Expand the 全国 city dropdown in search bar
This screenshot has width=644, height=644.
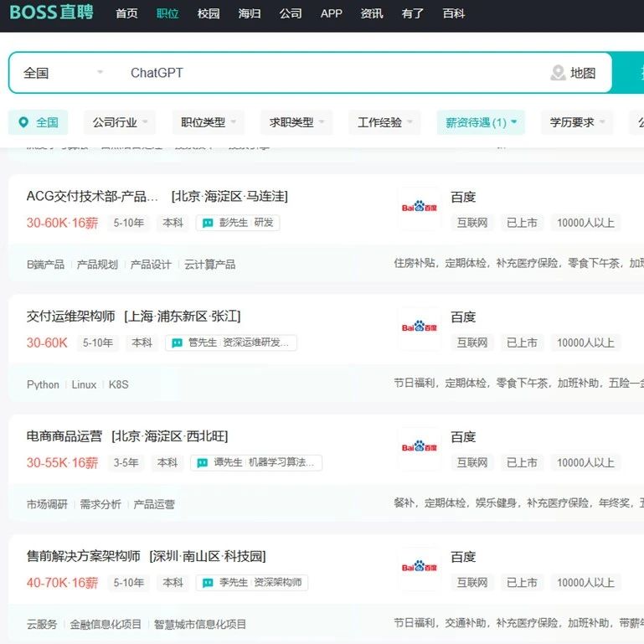(64, 73)
